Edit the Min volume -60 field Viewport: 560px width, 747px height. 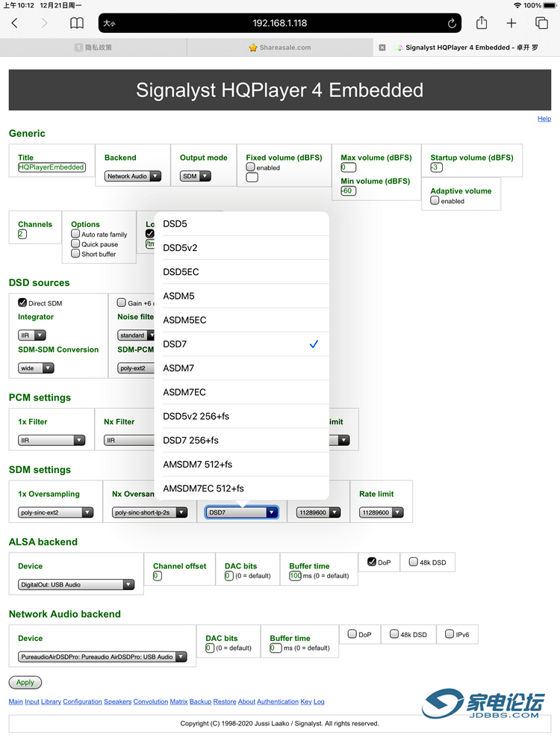[x=348, y=191]
